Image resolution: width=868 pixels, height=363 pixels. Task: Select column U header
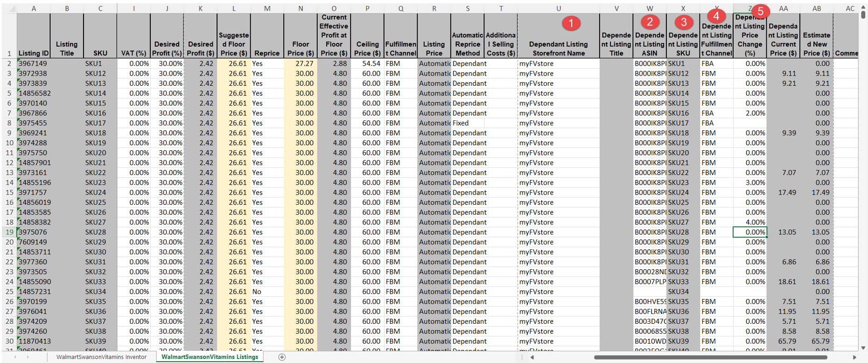559,8
